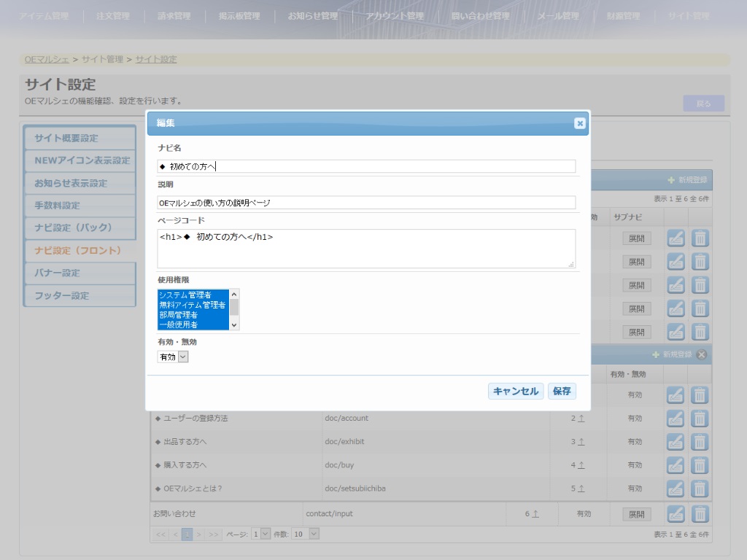
Task: Click trash icon for OEマルシェとは？ row
Action: (700, 489)
